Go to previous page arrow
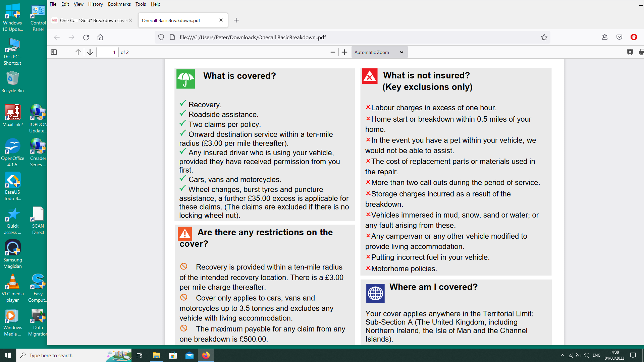This screenshot has width=644, height=362. (x=78, y=52)
